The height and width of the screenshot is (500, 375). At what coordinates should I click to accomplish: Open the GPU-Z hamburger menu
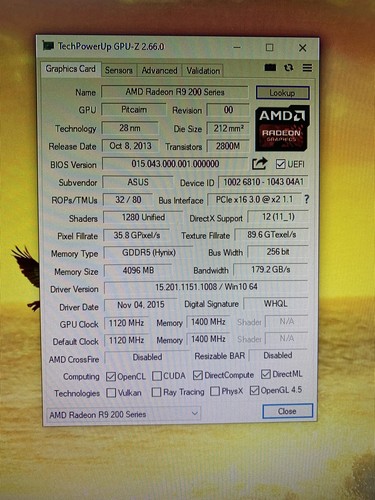[x=307, y=68]
